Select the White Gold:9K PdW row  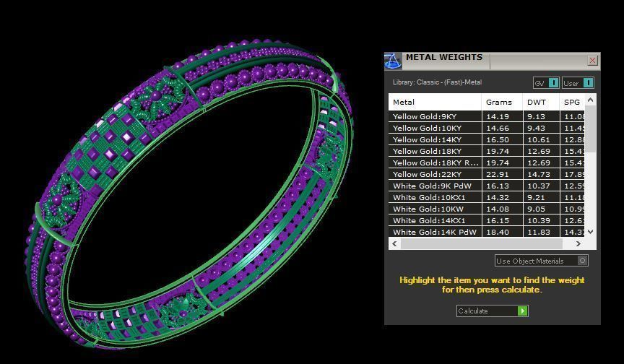[486, 186]
